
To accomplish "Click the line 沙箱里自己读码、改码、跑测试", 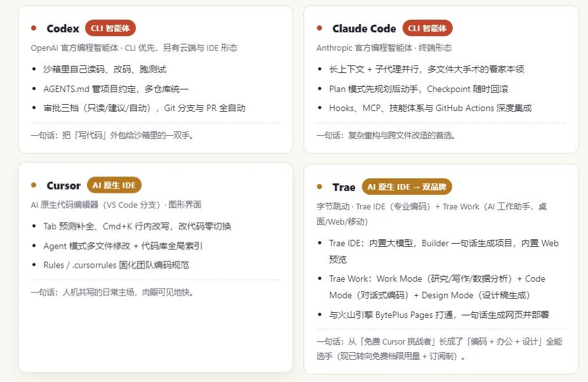I will [x=105, y=69].
